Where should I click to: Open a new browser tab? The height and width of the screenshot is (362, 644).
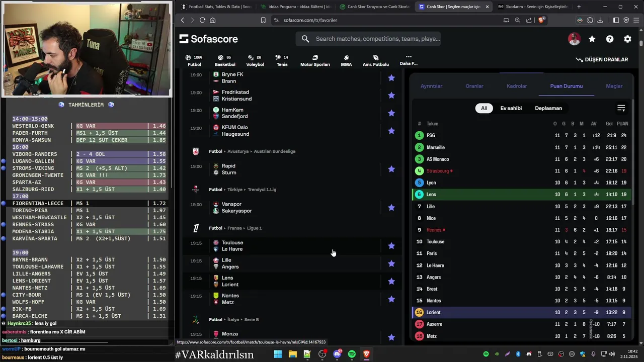(579, 7)
